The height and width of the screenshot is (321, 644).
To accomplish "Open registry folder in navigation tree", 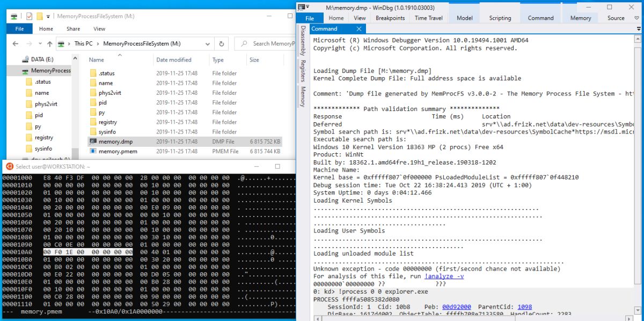I will (39, 137).
